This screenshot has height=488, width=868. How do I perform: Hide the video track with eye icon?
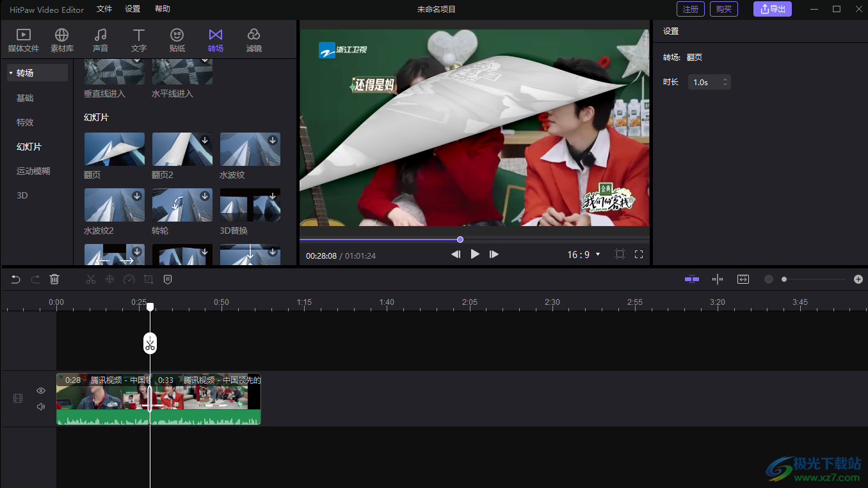coord(41,391)
